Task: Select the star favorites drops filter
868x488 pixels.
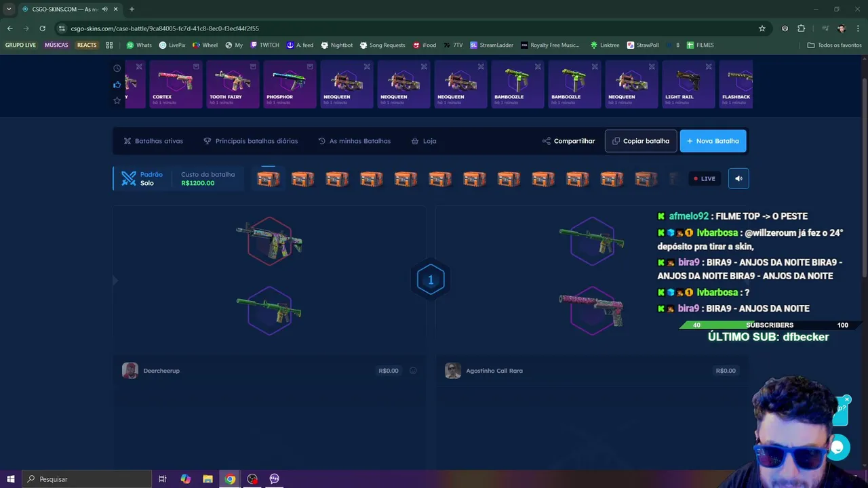Action: [117, 100]
